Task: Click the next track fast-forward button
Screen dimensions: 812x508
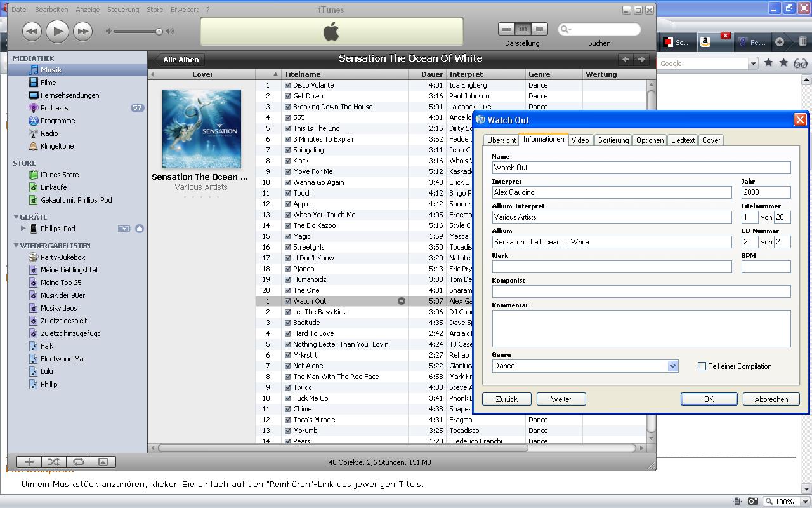Action: 82,31
